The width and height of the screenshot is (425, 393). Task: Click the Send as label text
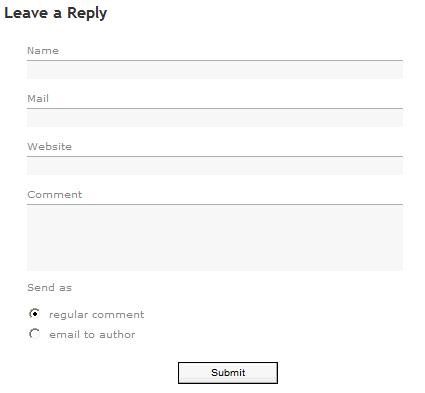49,288
